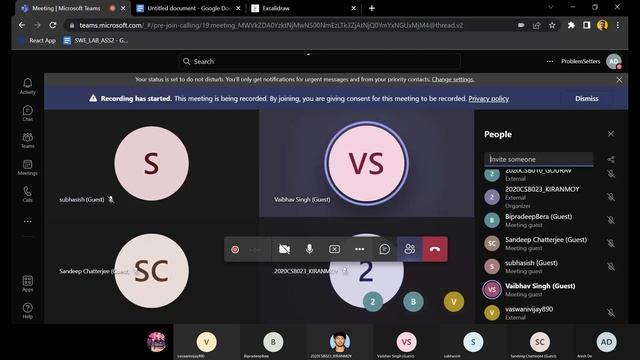Image resolution: width=640 pixels, height=360 pixels.
Task: Open Teams section in the sidebar
Action: click(x=27, y=140)
